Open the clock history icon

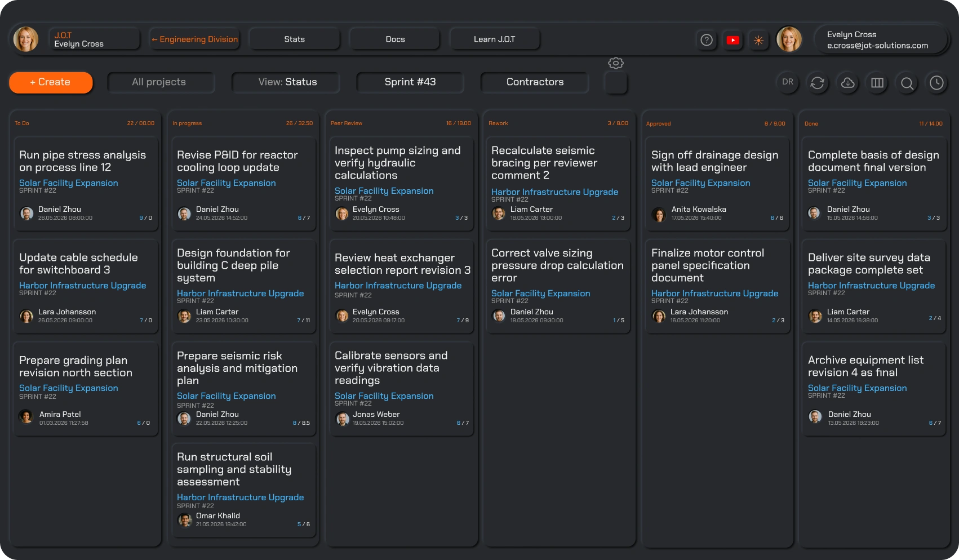[936, 83]
